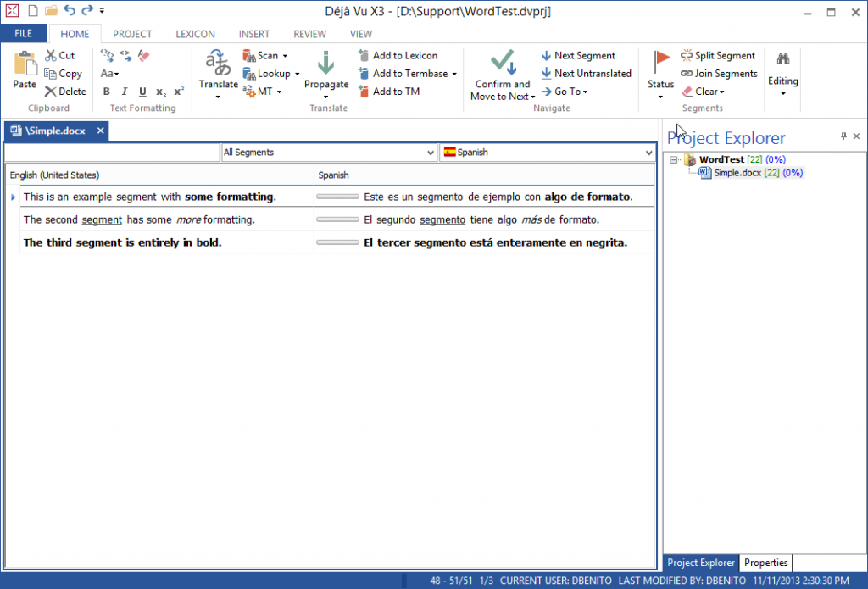Click target 'El segundo segmento tiene algo más de formato.'
Viewport: 868px width, 589px height.
pos(481,219)
